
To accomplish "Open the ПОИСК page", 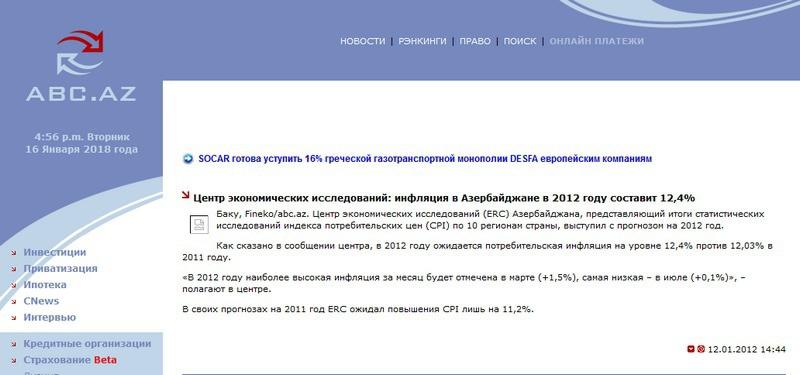I will 520,41.
